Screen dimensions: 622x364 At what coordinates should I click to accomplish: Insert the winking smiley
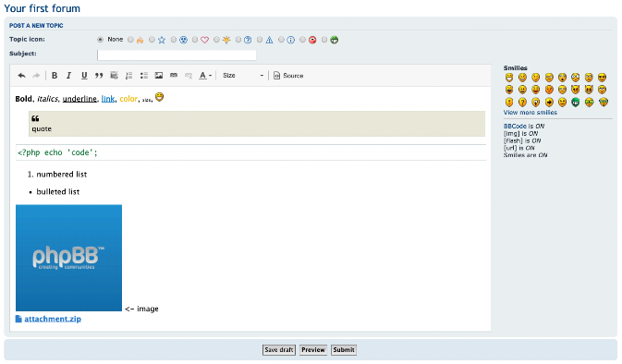point(536,78)
